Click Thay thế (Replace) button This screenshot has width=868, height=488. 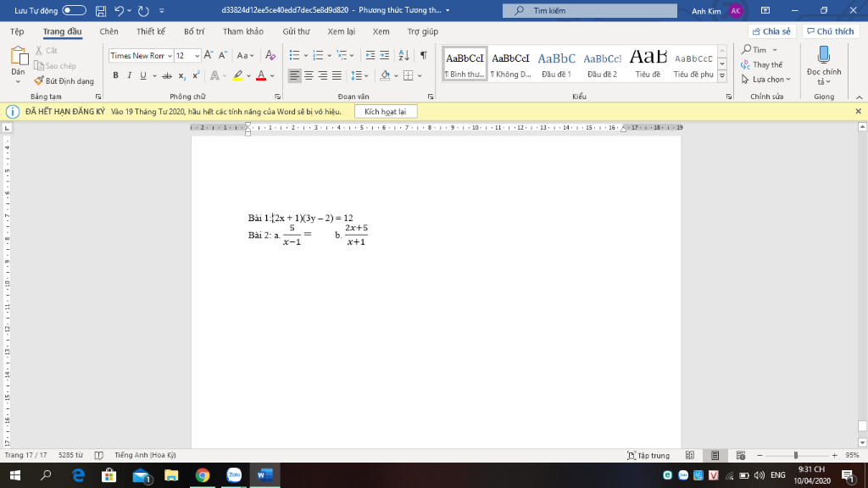pyautogui.click(x=762, y=64)
